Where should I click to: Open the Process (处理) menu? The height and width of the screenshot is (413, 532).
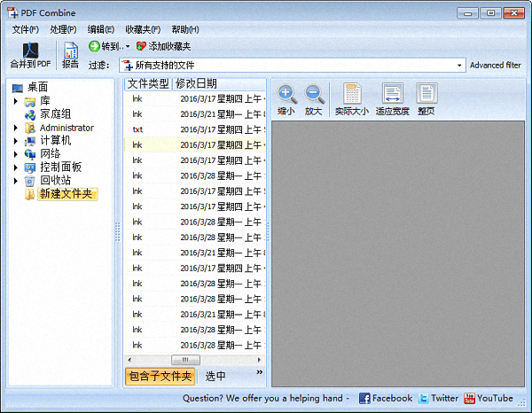[x=64, y=29]
